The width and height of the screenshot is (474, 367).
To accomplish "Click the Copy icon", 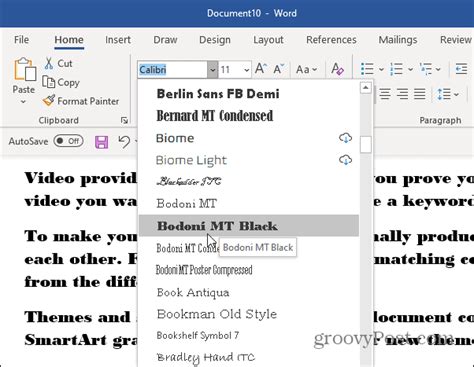I will 49,82.
